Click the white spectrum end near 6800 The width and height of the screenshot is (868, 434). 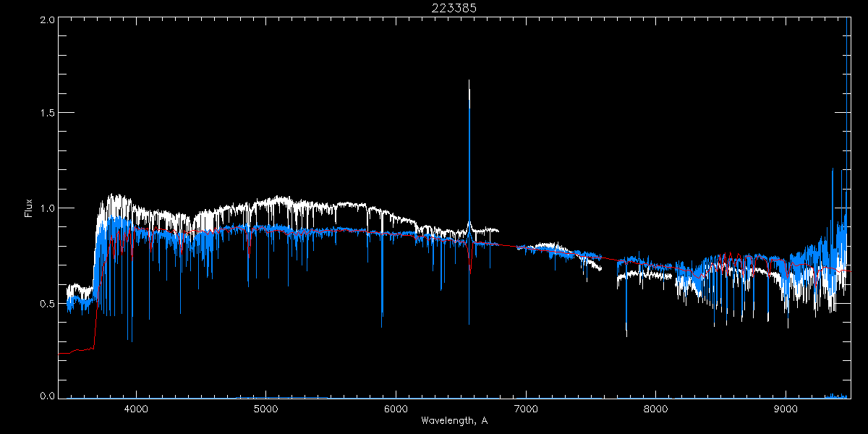click(498, 230)
